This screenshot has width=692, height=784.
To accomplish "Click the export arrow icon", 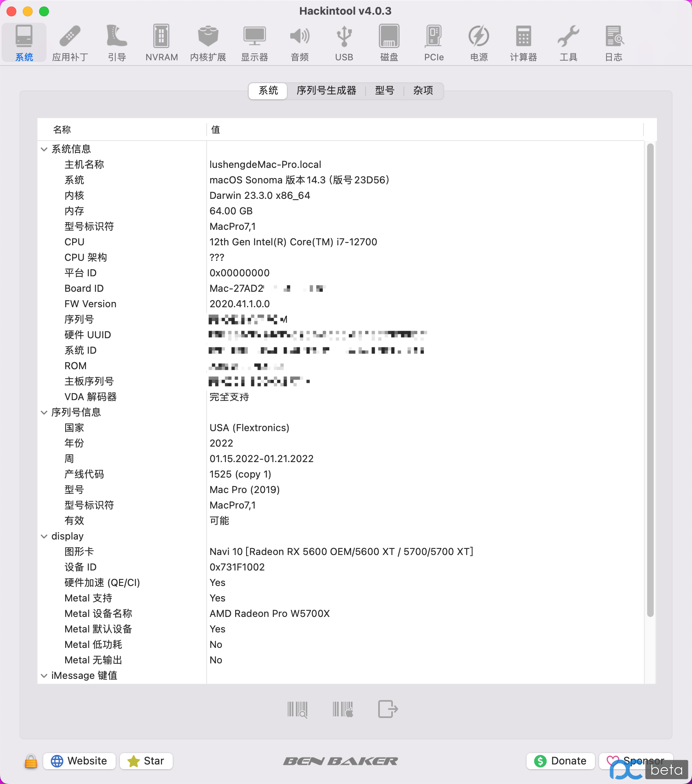I will click(x=388, y=709).
